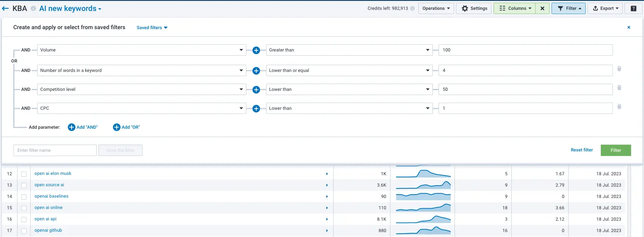Tick the checkbox for open ai elon musk
This screenshot has width=644, height=237.
pyautogui.click(x=24, y=174)
